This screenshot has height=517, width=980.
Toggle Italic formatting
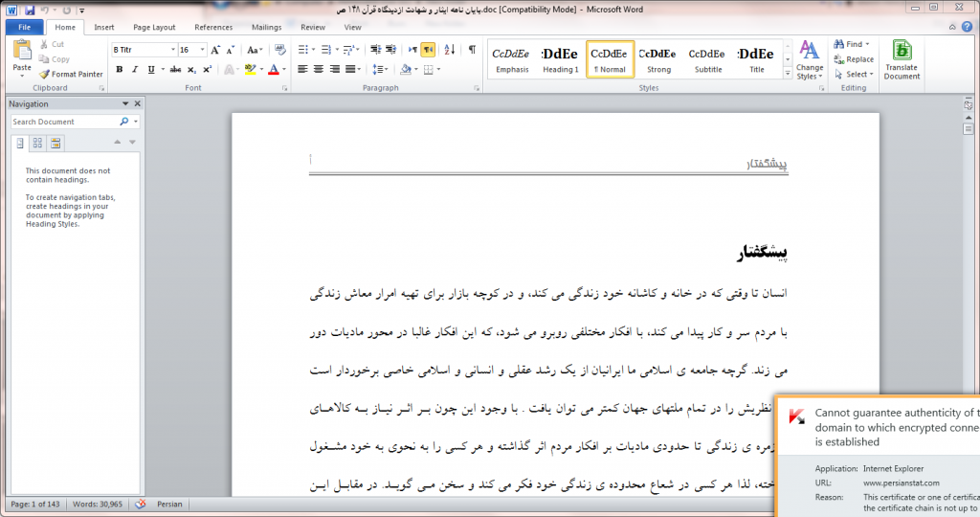[x=135, y=69]
